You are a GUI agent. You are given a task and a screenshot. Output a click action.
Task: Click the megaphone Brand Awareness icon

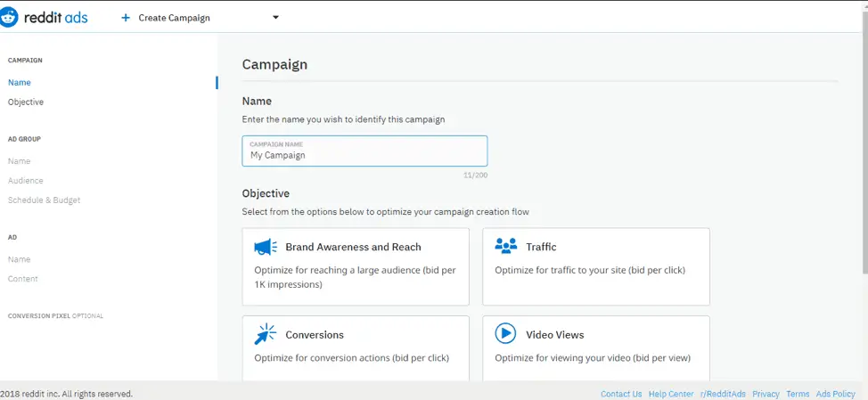tap(266, 247)
